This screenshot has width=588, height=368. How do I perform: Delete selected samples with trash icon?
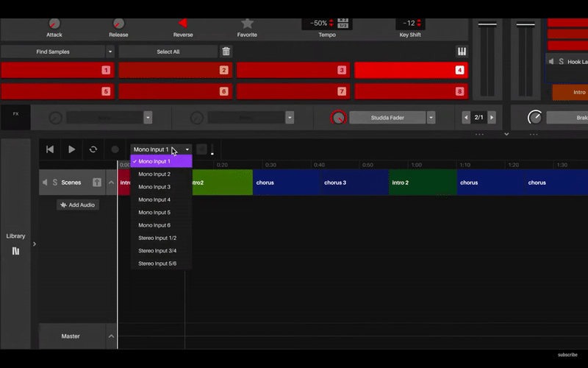226,52
